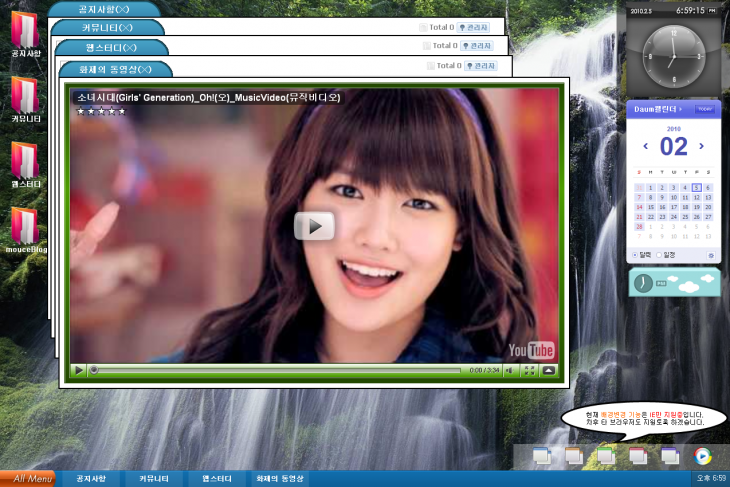The image size is (730, 487).
Task: Click the up-arrow menu button in player bar
Action: [549, 371]
